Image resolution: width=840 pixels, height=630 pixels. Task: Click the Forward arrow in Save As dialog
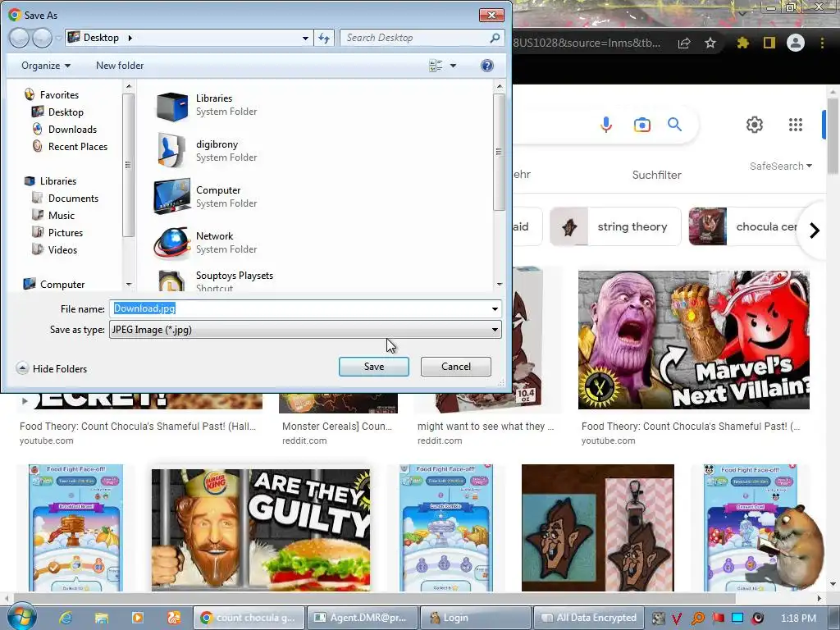point(42,38)
